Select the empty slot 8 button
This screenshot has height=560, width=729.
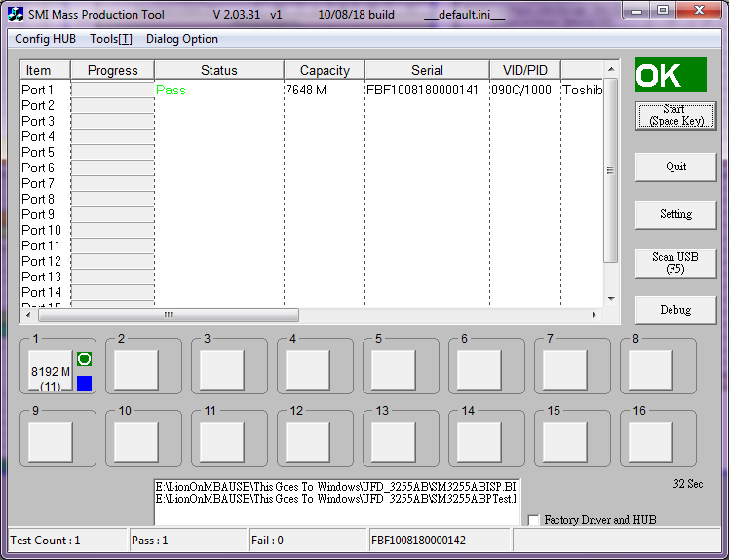[x=651, y=370]
